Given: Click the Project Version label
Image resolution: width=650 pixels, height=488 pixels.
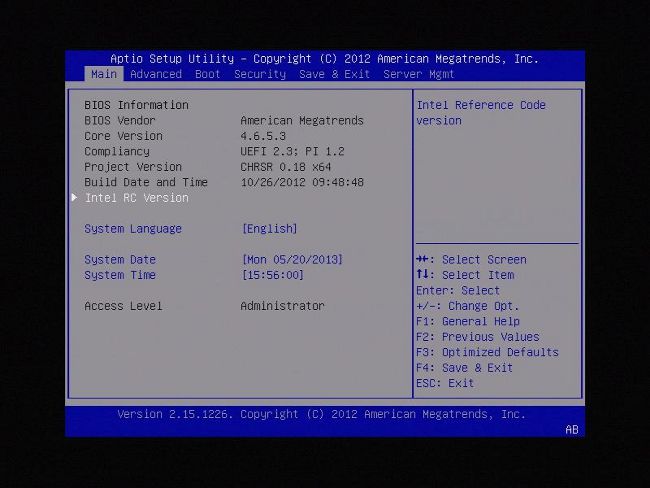Looking at the screenshot, I should (x=133, y=167).
